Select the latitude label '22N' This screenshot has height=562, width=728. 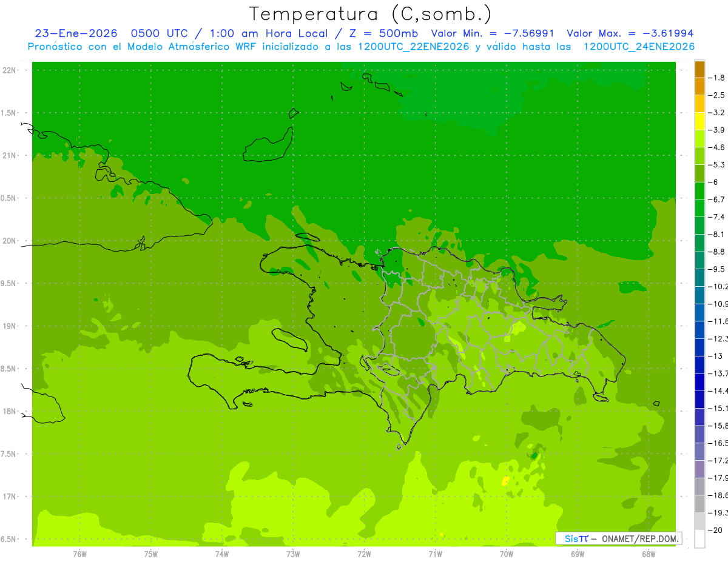click(x=10, y=70)
